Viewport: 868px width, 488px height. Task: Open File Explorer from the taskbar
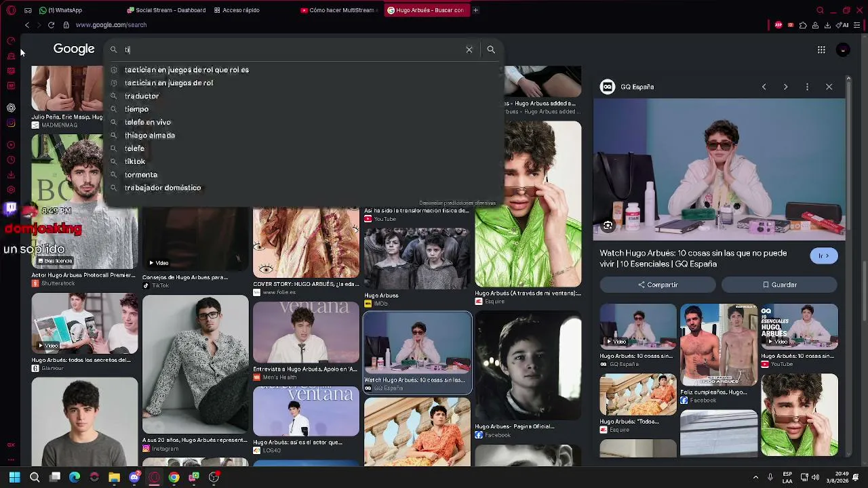114,477
